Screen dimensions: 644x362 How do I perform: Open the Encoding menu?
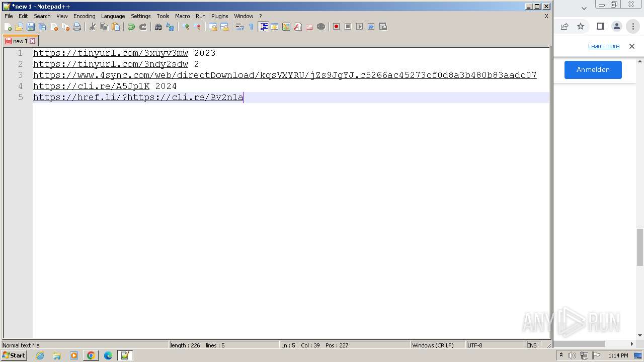coord(85,16)
